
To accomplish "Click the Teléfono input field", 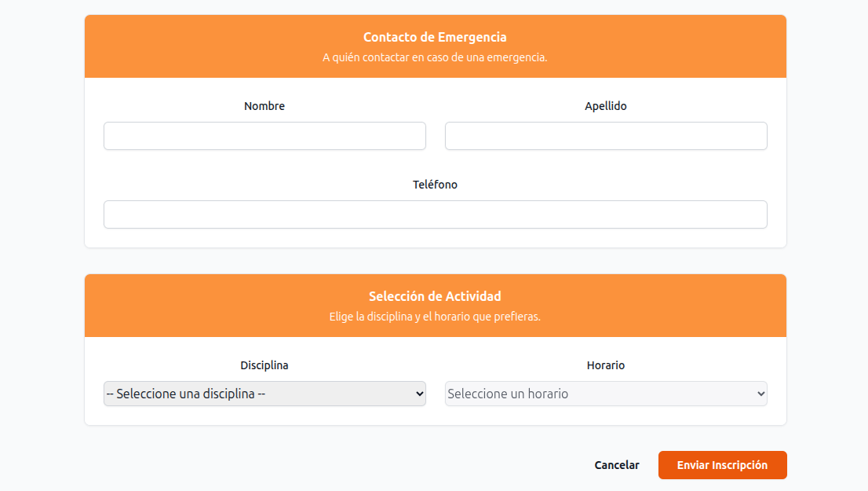I will [x=436, y=214].
